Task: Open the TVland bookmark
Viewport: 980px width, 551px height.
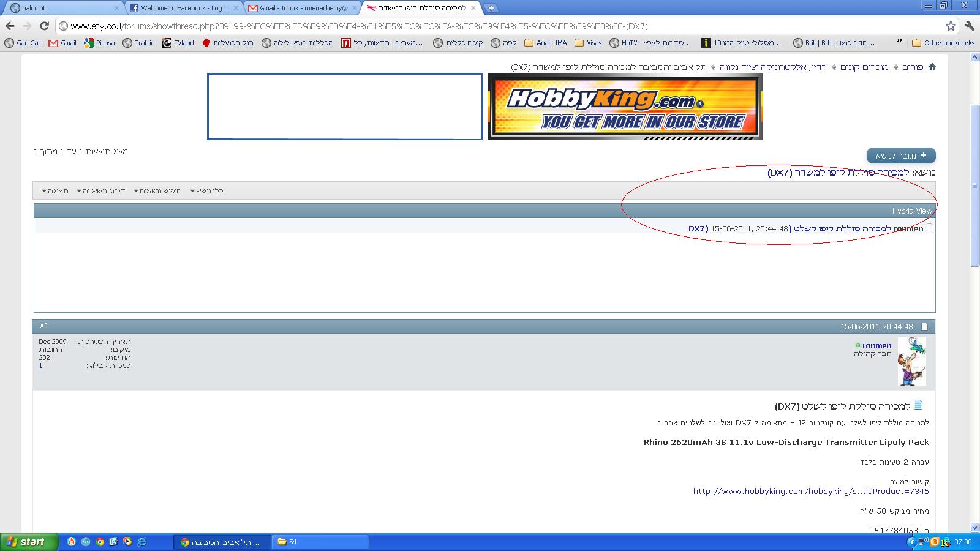Action: [x=178, y=43]
